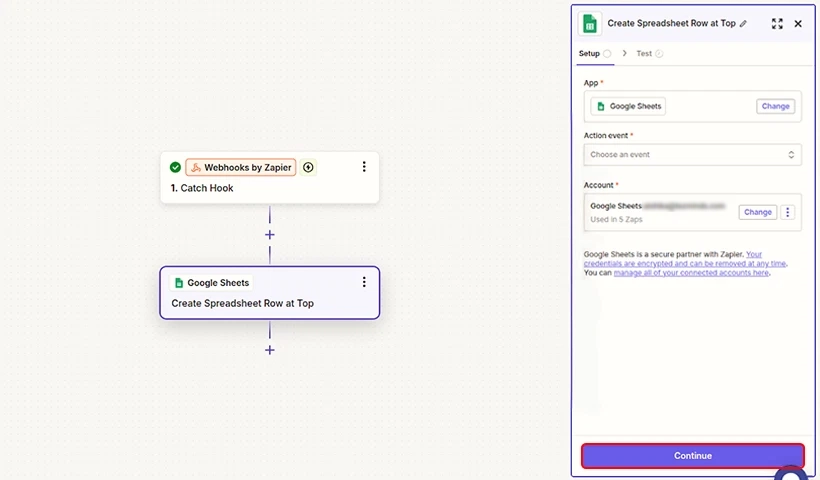Add a step between Catch Hook and Google Sheets
Viewport: 820px width, 480px height.
[270, 235]
